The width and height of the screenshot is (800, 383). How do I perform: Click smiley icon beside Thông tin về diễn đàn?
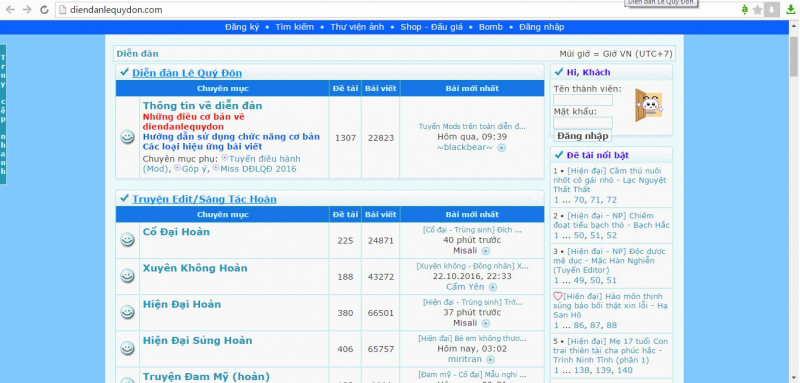[127, 137]
